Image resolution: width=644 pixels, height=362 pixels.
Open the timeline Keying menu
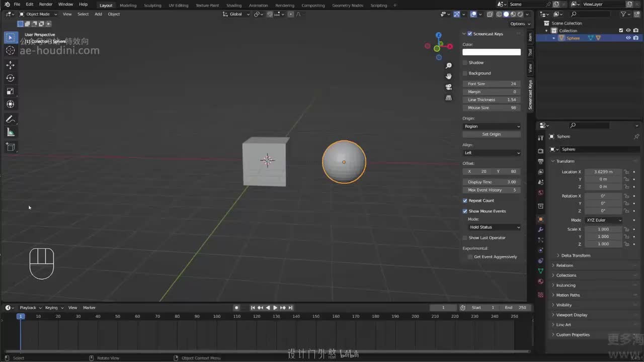click(53, 308)
